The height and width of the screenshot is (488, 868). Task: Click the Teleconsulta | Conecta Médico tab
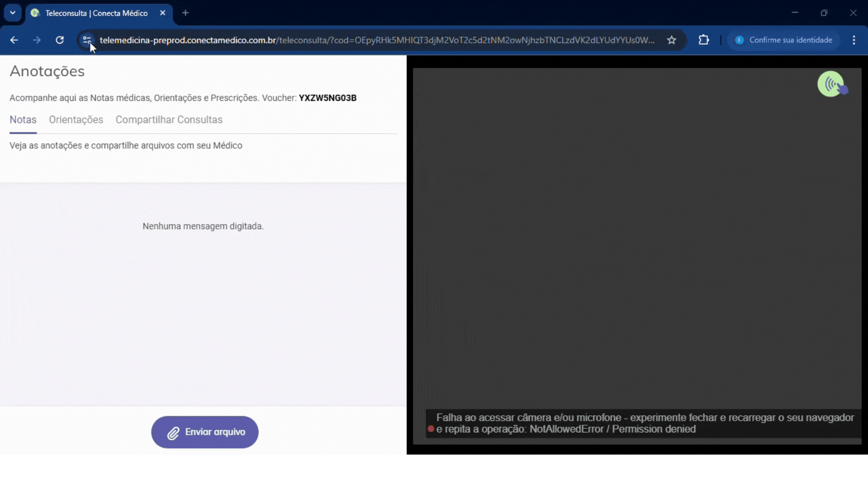(x=96, y=13)
